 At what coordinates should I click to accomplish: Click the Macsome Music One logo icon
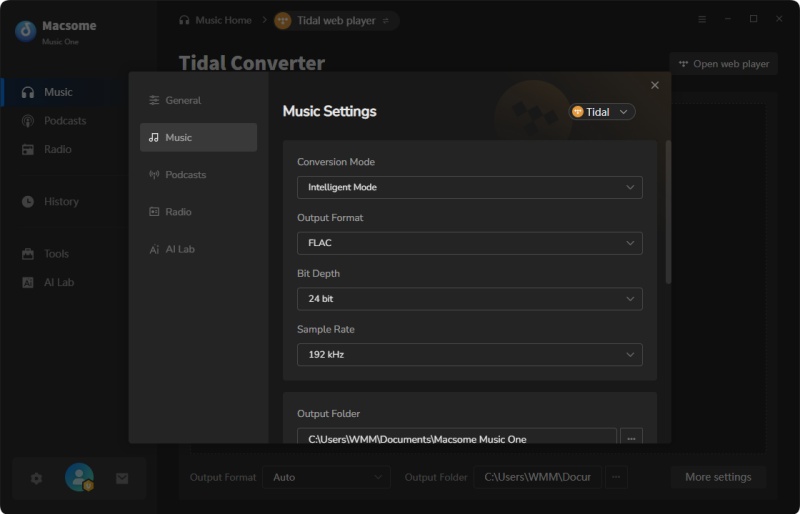pos(26,31)
